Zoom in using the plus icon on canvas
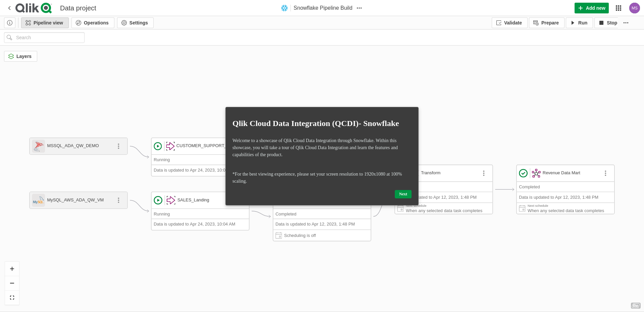 12,268
